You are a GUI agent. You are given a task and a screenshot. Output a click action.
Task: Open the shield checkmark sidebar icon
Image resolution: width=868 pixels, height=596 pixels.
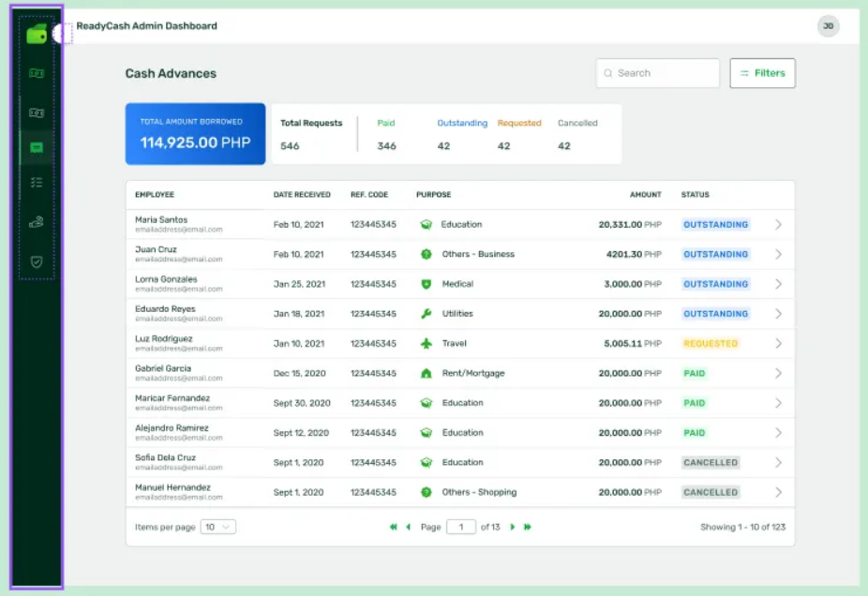(x=37, y=261)
